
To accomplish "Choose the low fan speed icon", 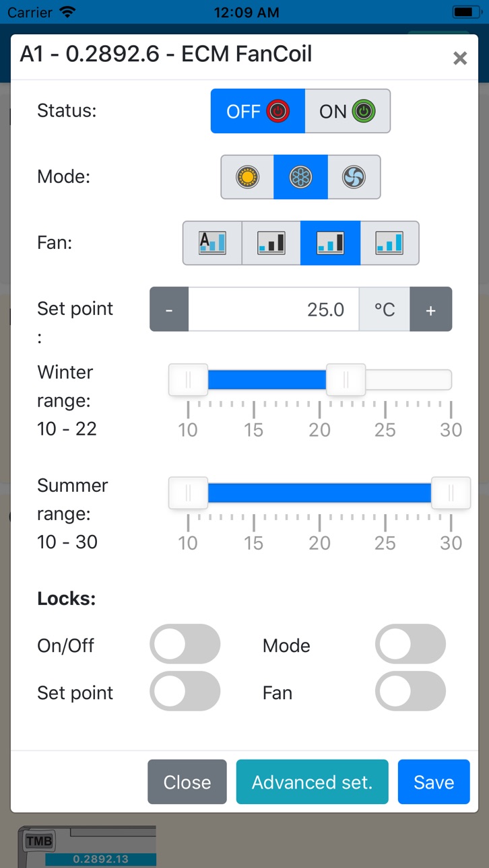I will pyautogui.click(x=271, y=243).
